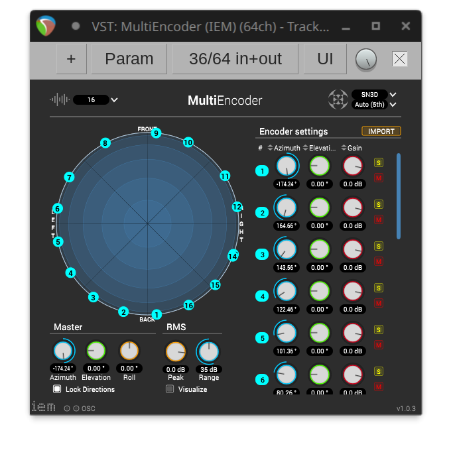Click source marker 11 on the panner
The image size is (451, 476).
(225, 176)
